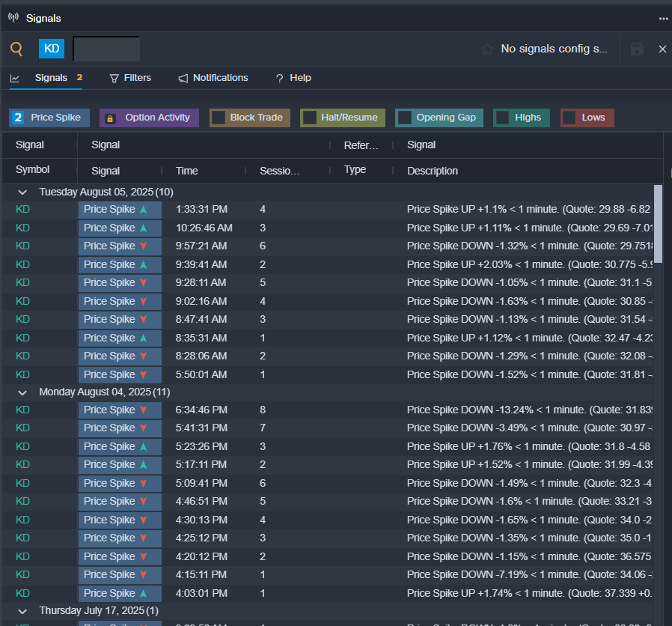
Task: Click the megaphone Notifications icon
Action: tap(183, 78)
